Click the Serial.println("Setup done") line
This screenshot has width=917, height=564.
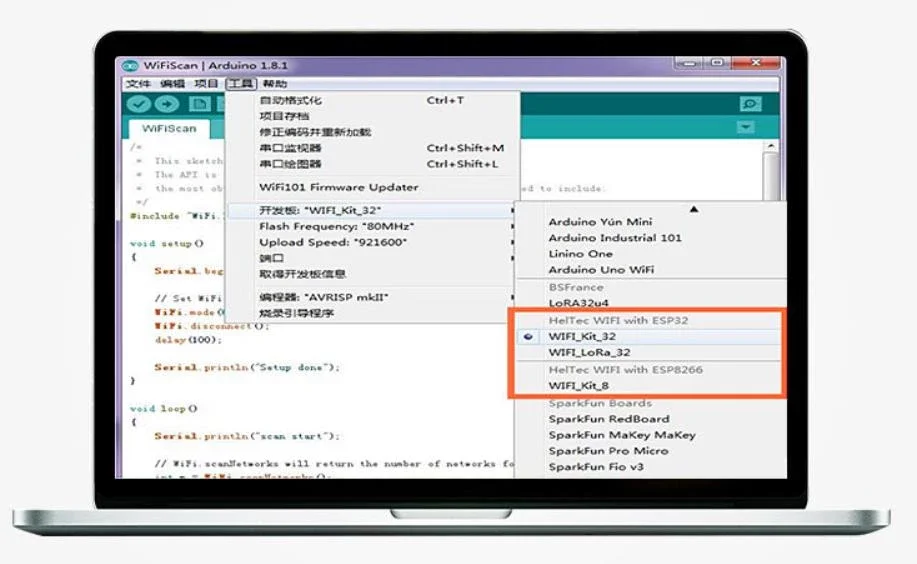click(247, 367)
